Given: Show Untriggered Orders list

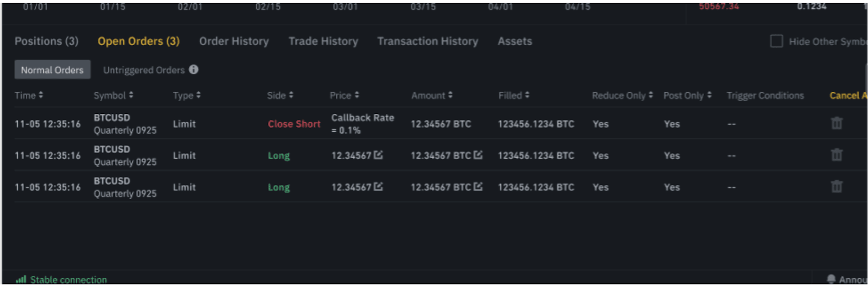Looking at the screenshot, I should click(x=144, y=70).
